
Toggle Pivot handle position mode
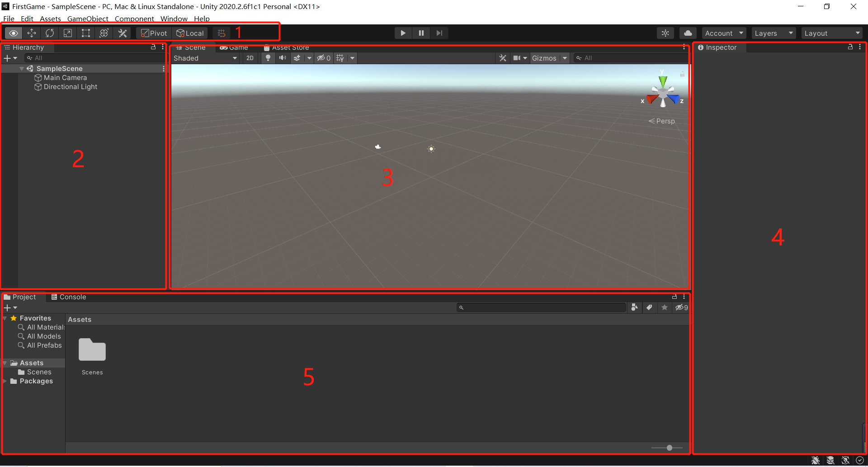153,33
